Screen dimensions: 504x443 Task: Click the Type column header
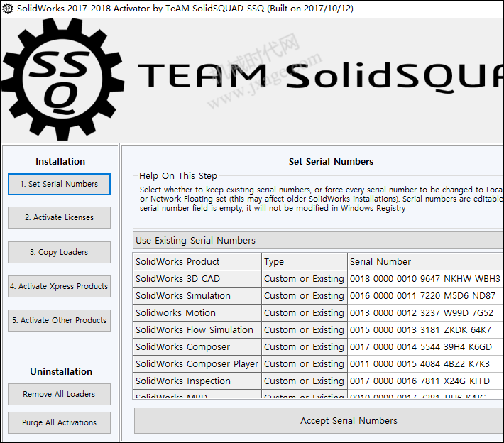click(305, 262)
